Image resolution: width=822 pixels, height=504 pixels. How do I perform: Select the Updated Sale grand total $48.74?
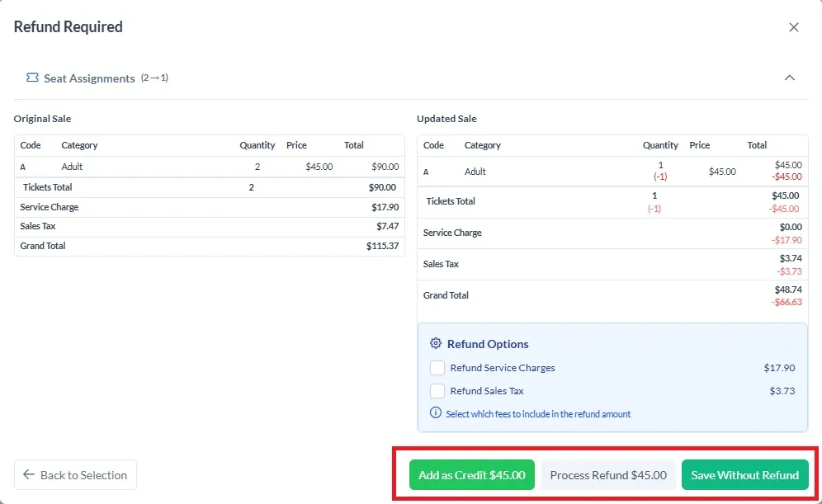click(788, 290)
